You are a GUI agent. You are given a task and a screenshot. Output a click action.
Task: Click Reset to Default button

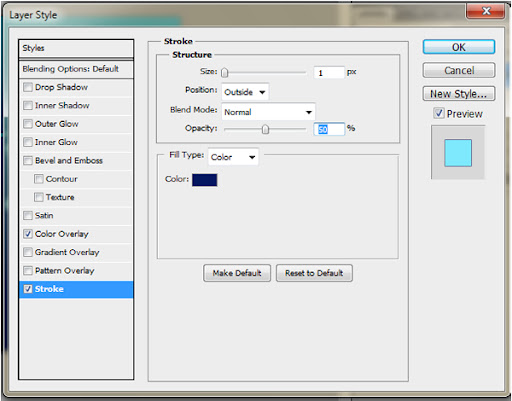click(x=314, y=273)
